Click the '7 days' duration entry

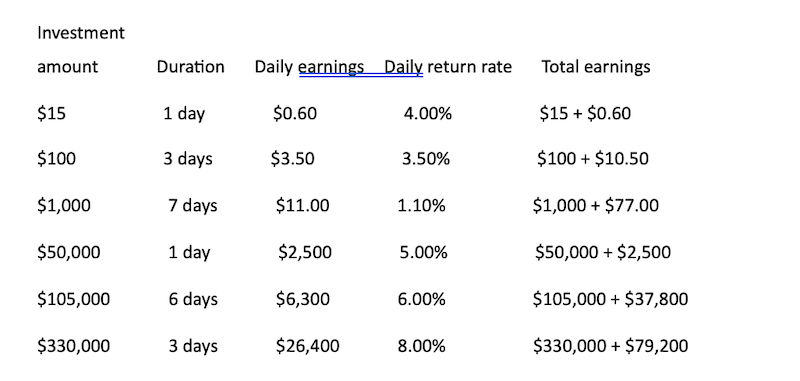[x=193, y=206]
